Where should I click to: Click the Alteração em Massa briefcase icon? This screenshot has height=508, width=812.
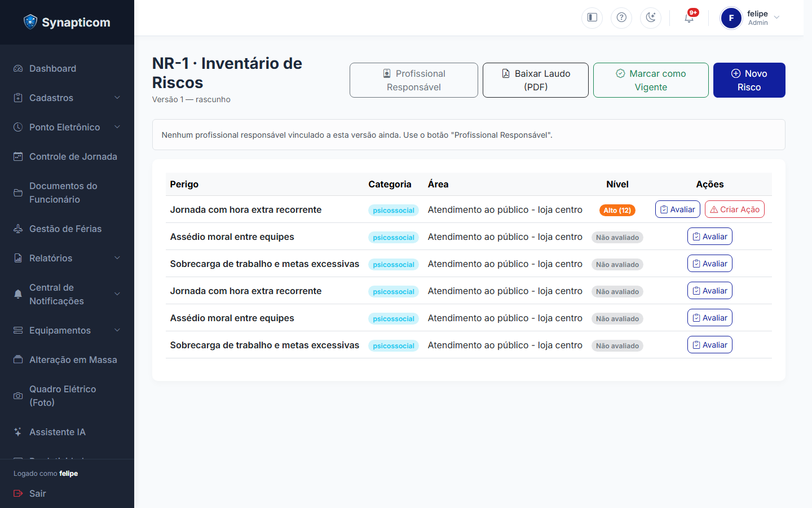18,360
